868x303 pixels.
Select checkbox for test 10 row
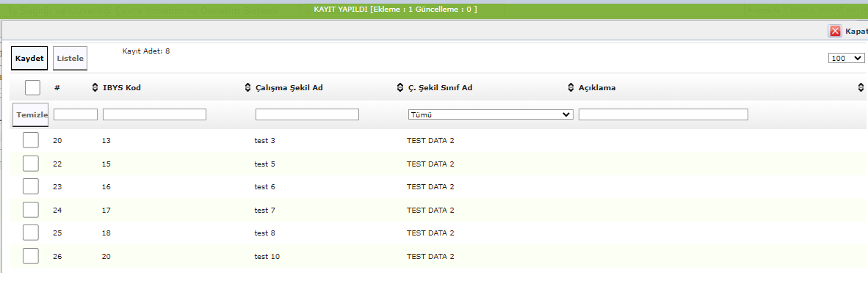(31, 256)
